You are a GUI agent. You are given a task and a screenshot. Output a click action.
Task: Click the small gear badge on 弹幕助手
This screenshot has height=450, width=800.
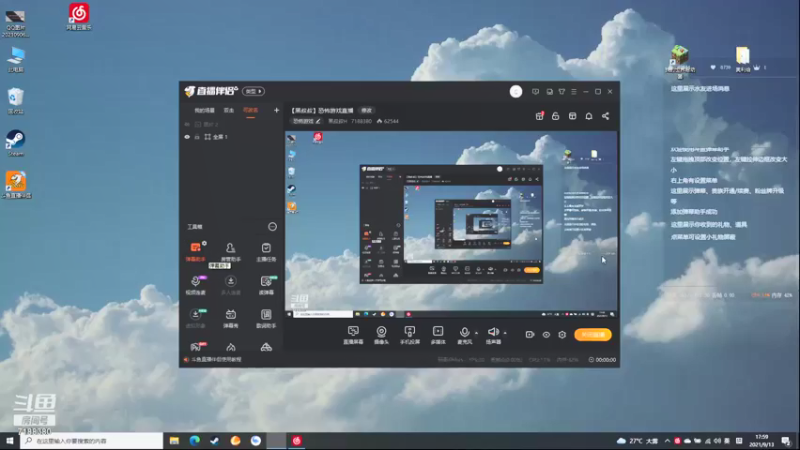click(x=204, y=243)
